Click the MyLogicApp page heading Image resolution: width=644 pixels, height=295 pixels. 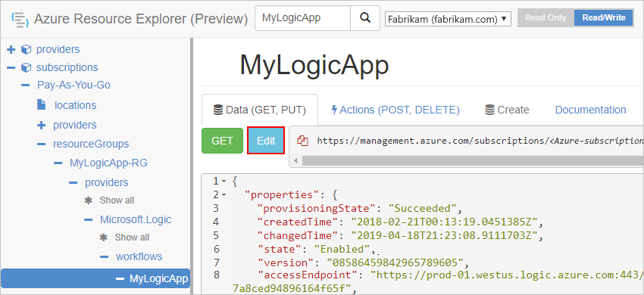click(x=314, y=65)
